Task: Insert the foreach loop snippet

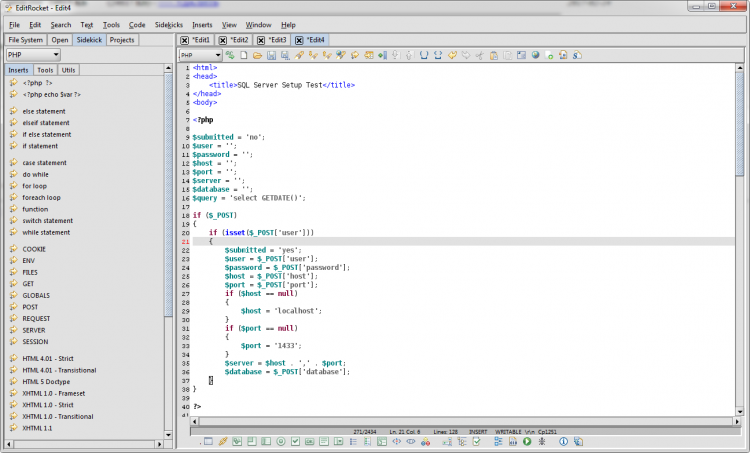Action: click(41, 197)
